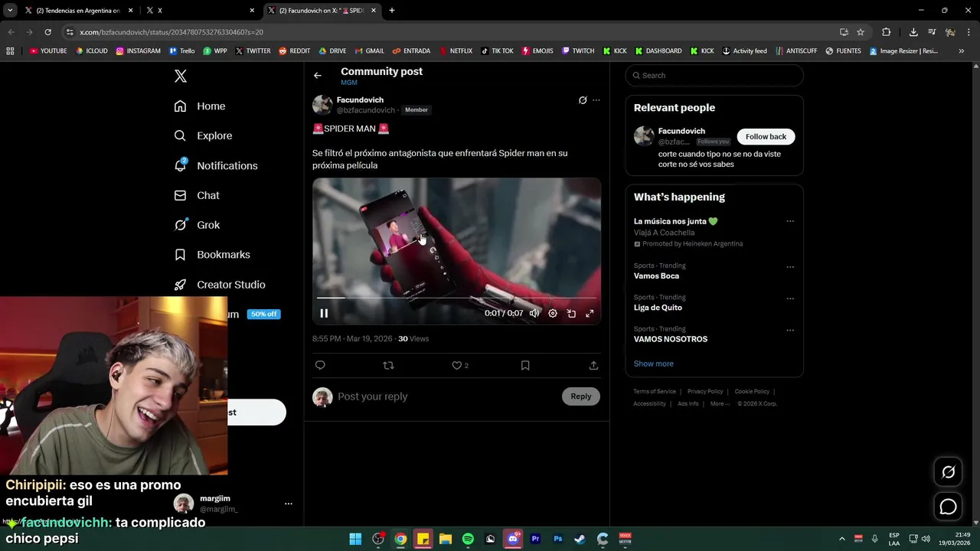Open the YOUTUBE bookmark
Image resolution: width=980 pixels, height=551 pixels.
[48, 51]
